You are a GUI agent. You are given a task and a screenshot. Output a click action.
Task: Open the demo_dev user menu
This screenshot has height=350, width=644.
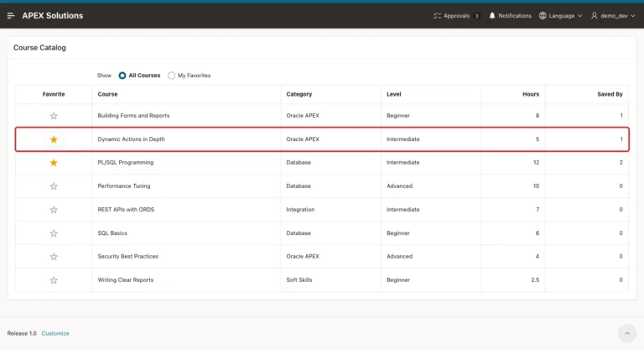613,16
